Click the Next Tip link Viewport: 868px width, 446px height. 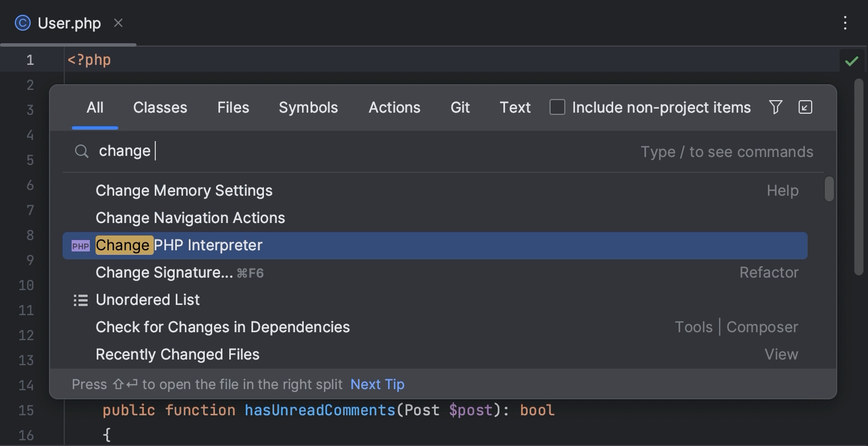click(x=377, y=385)
